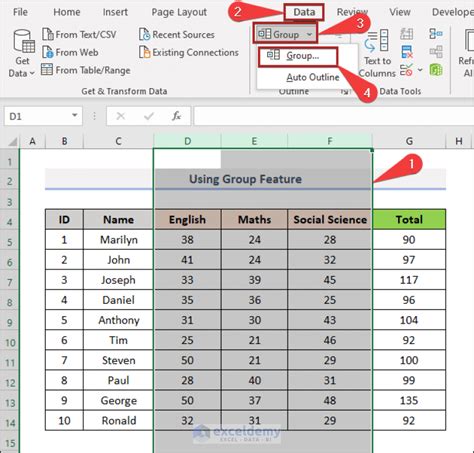This screenshot has height=453, width=474.
Task: Expand the Get Data dropdown arrow
Action: 32,73
